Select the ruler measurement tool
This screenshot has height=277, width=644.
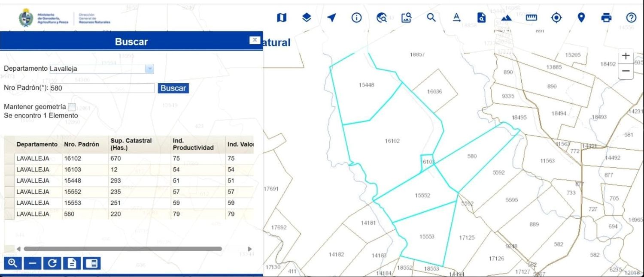tap(532, 18)
